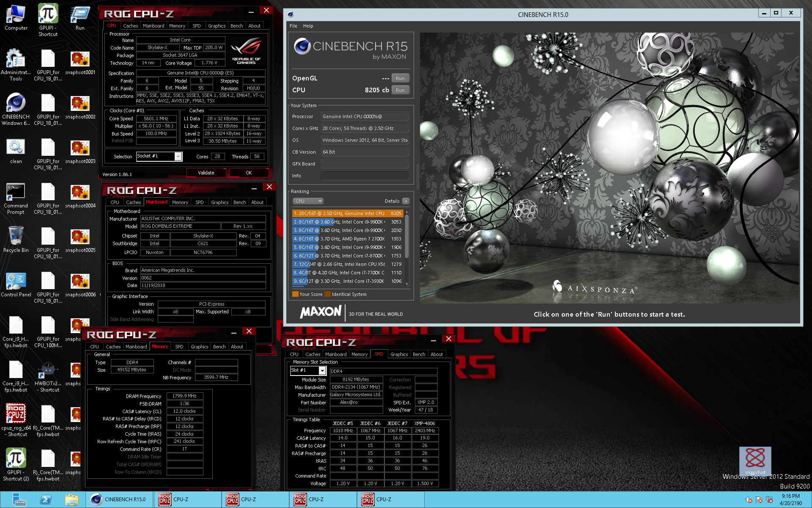812x508 pixels.
Task: Open GPUPI Shortcut (2) icon
Action: 16,464
